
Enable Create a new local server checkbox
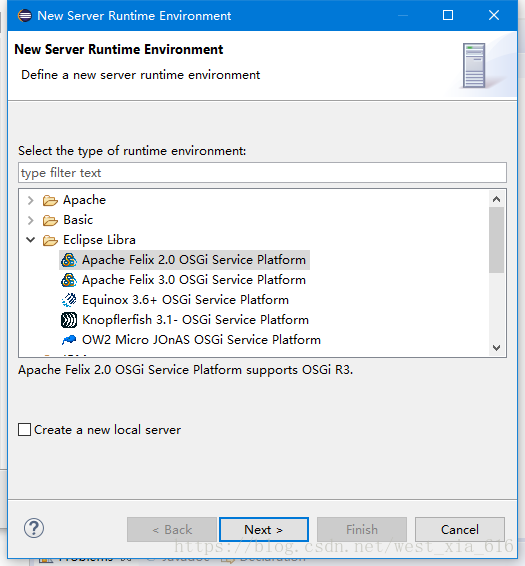25,430
